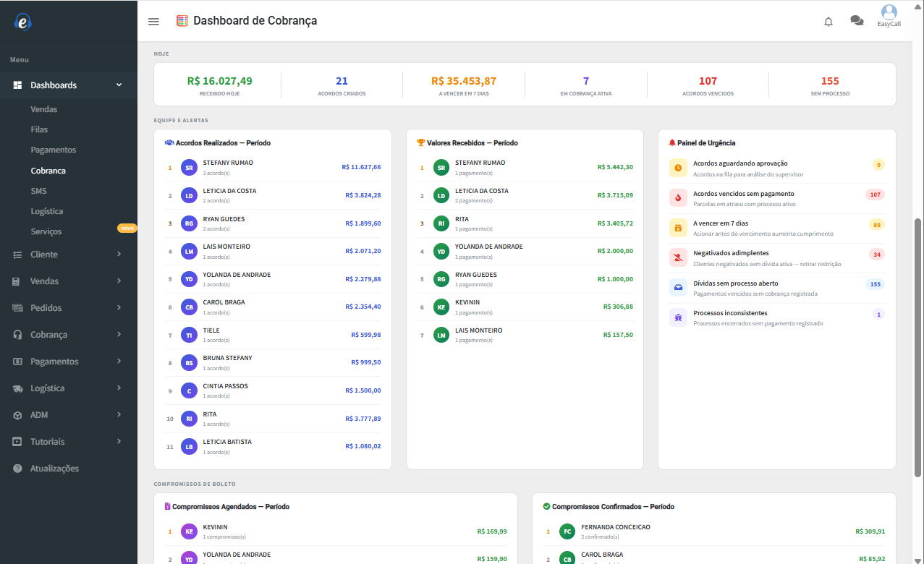
Task: Click the fire icon for Acordos vencidos sem pagamento
Action: 678,197
